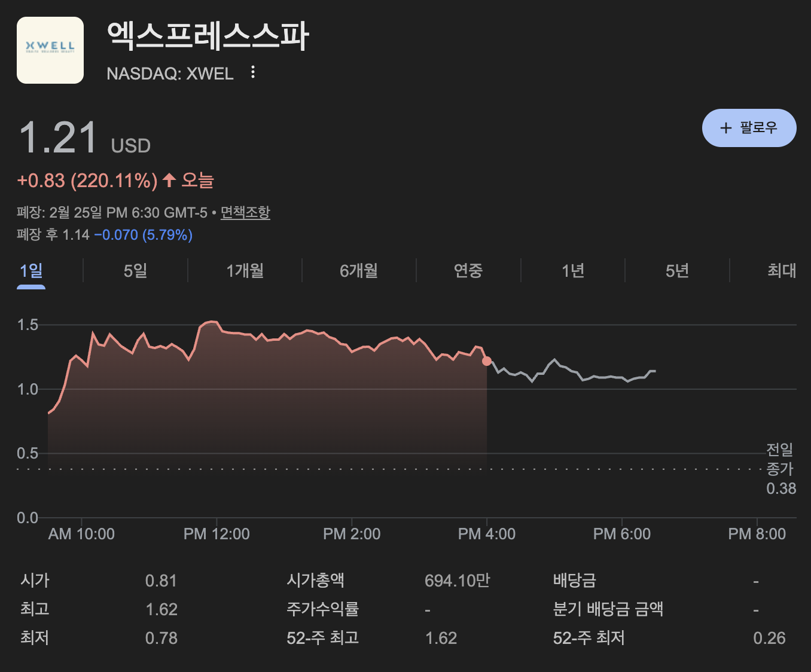Click the 1.21 current price value
Viewport: 811px width, 672px height.
[58, 138]
